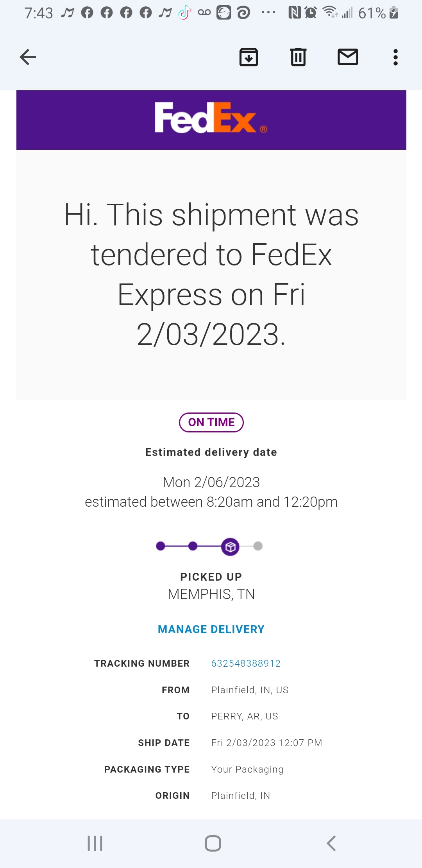Open Android recent apps button
This screenshot has height=868, width=422.
(x=95, y=843)
